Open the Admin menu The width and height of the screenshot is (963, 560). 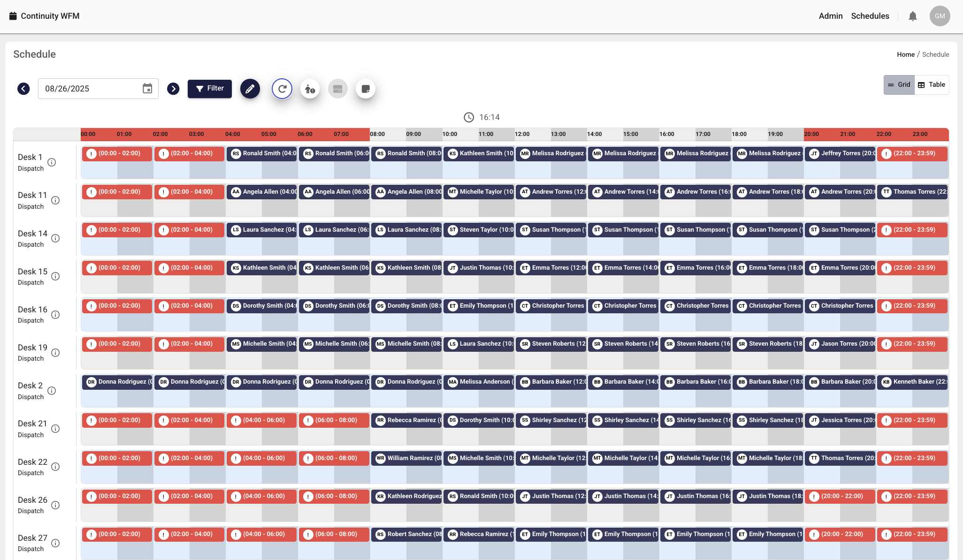[830, 16]
